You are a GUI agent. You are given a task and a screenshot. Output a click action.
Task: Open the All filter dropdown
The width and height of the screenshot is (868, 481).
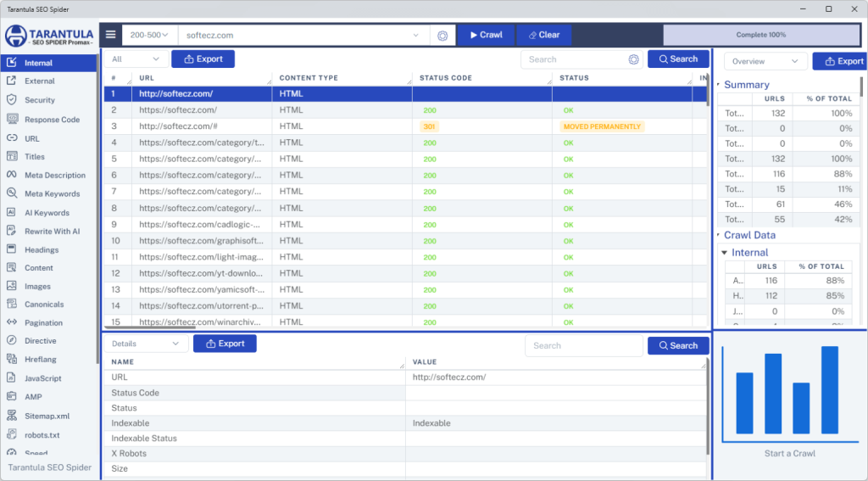coord(136,59)
